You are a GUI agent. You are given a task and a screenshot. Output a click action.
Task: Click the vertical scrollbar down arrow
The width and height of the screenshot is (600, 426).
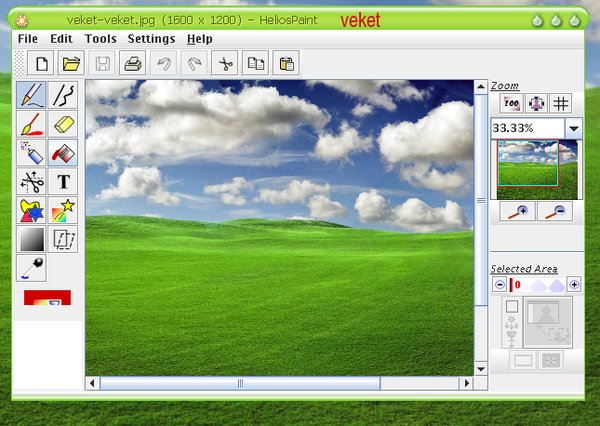[x=481, y=369]
